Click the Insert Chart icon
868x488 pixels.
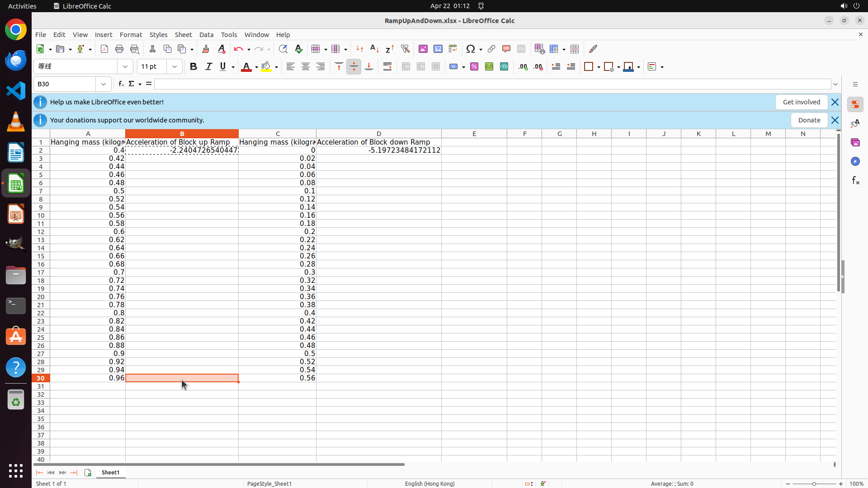tap(438, 49)
